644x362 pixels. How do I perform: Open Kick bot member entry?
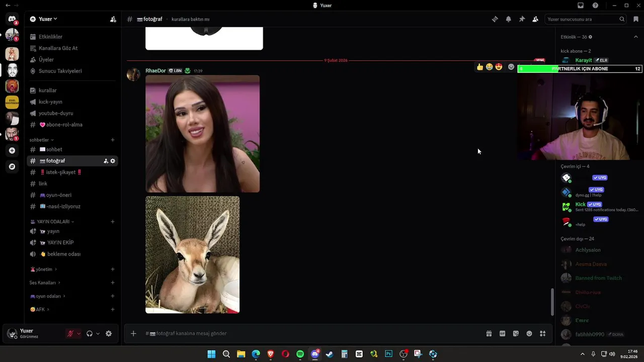(x=599, y=207)
